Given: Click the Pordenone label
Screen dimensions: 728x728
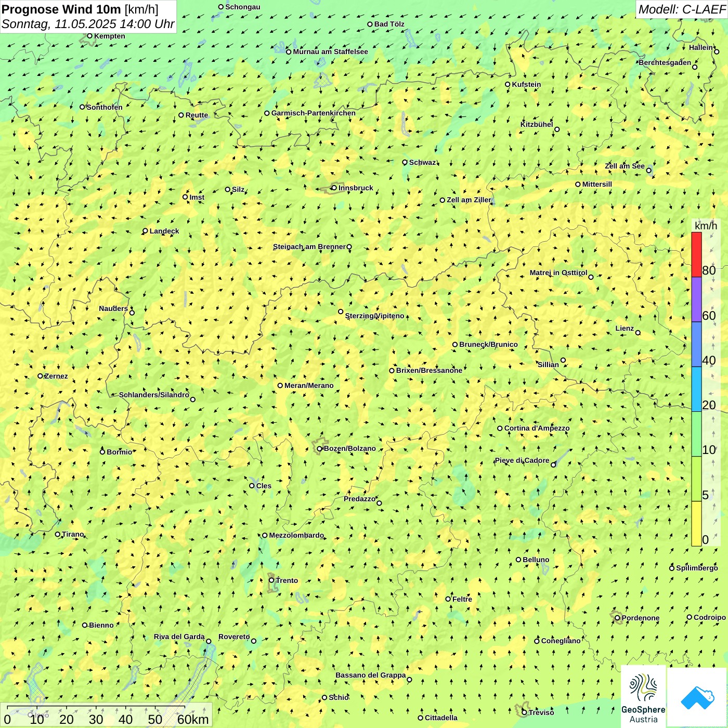Looking at the screenshot, I should [640, 618].
